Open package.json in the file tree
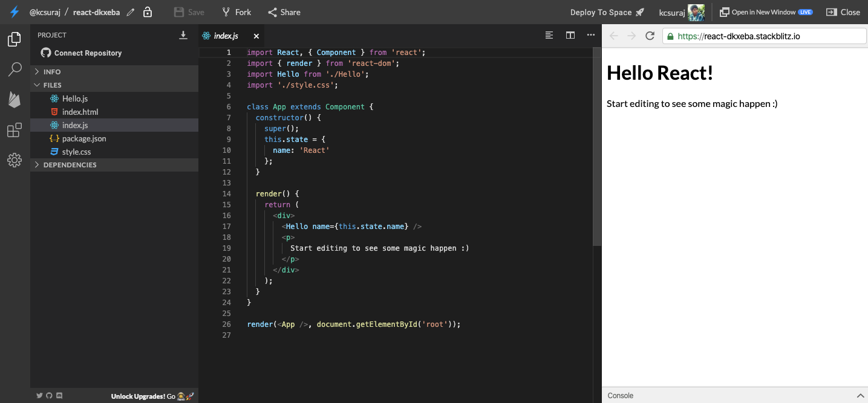Screen dimensions: 868x403 (x=114, y=138)
